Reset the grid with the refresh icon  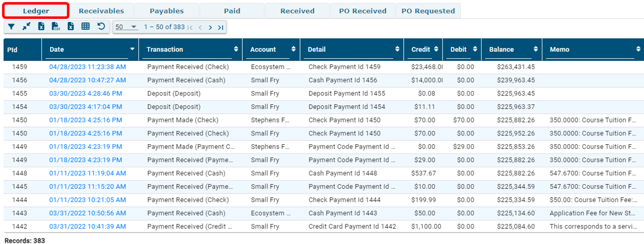(x=101, y=27)
